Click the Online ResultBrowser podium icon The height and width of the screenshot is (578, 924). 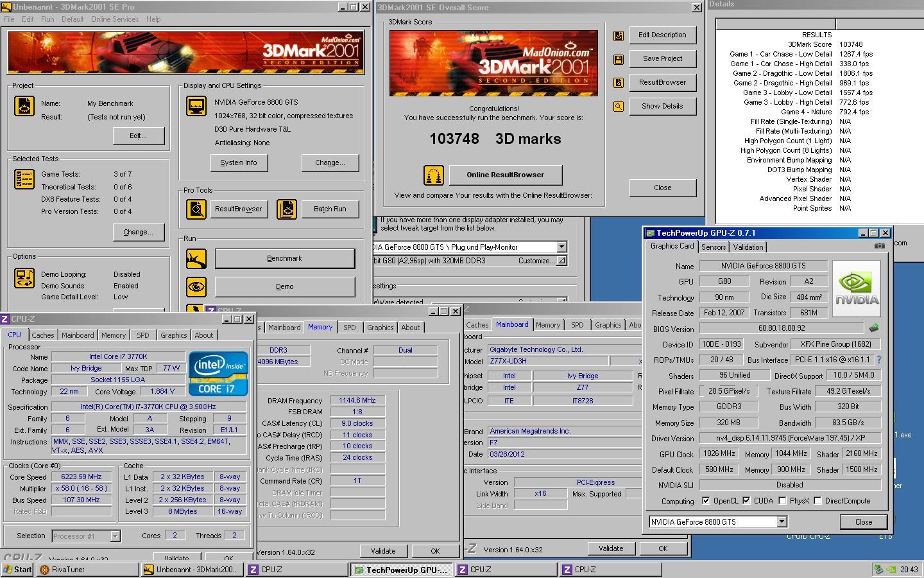[x=434, y=175]
